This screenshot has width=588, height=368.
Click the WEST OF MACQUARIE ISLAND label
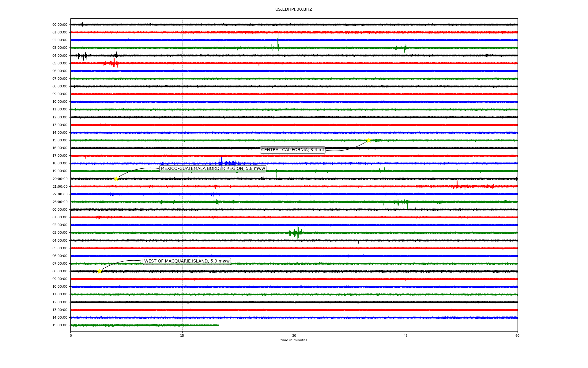187,261
